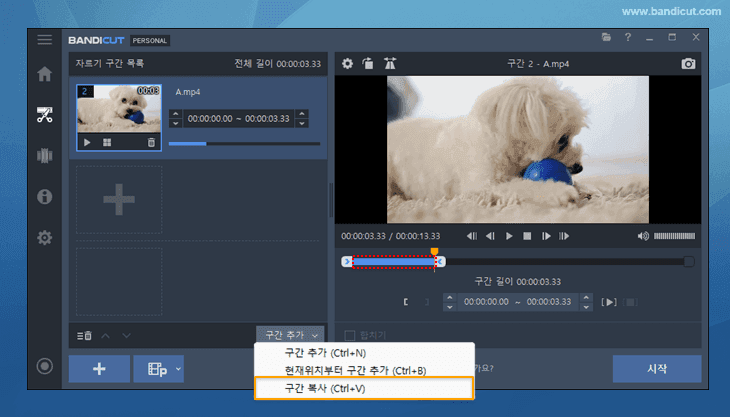
Task: Click empty plus segment placeholder
Action: [x=119, y=200]
